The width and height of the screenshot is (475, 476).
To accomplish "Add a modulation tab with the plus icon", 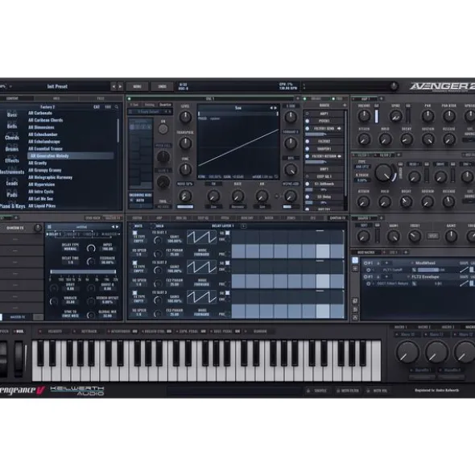I will pos(406,252).
